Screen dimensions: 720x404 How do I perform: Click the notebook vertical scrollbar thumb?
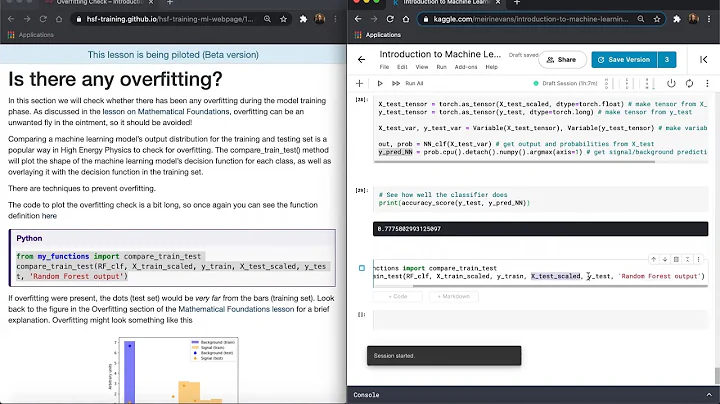click(x=717, y=376)
